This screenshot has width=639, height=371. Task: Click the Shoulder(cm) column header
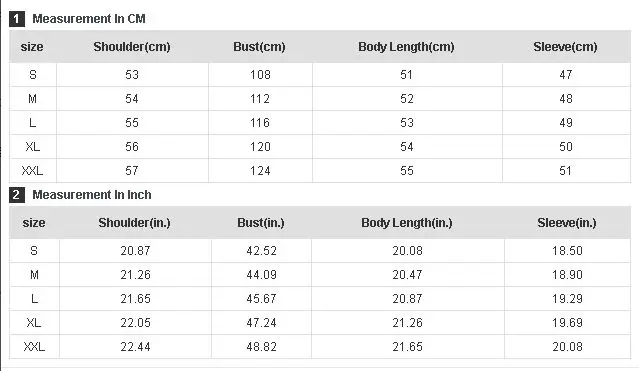point(132,47)
